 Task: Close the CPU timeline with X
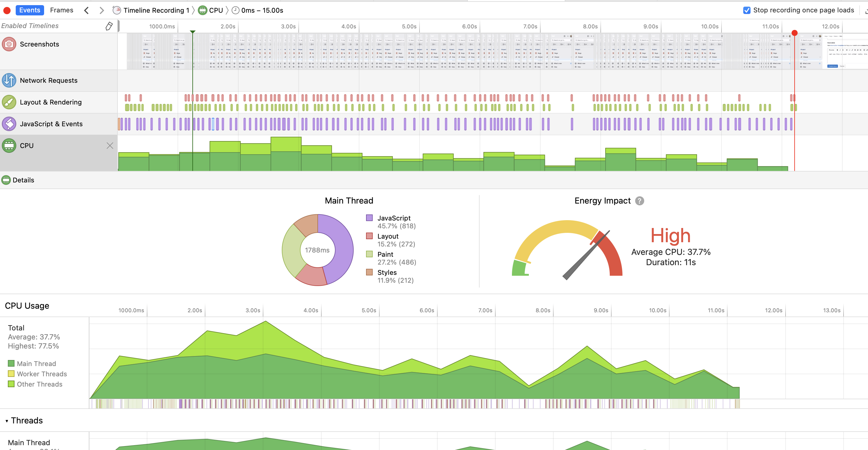[x=110, y=146]
